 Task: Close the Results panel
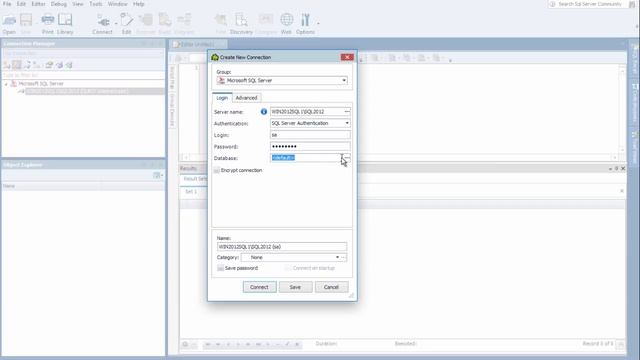coord(623,168)
